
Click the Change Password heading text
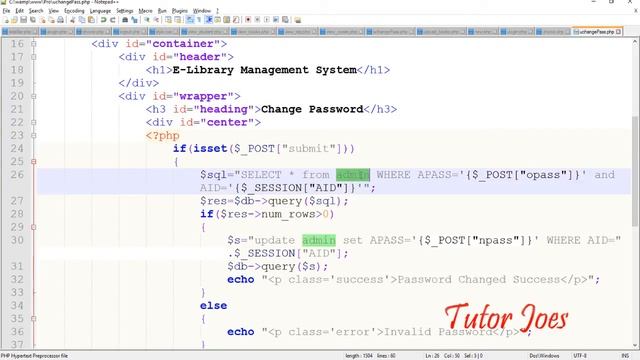pos(312,109)
